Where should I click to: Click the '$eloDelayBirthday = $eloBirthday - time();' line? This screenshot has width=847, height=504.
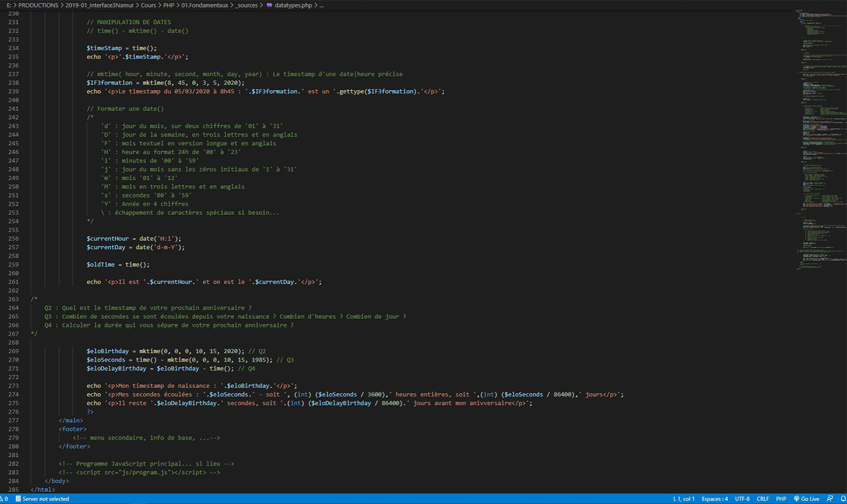[x=171, y=368]
